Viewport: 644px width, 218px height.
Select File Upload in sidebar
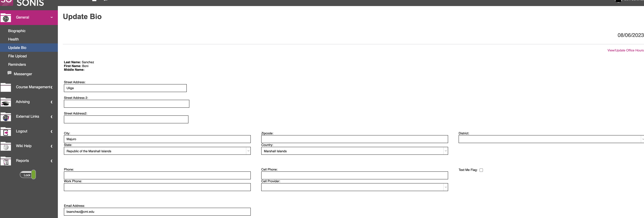[x=17, y=56]
